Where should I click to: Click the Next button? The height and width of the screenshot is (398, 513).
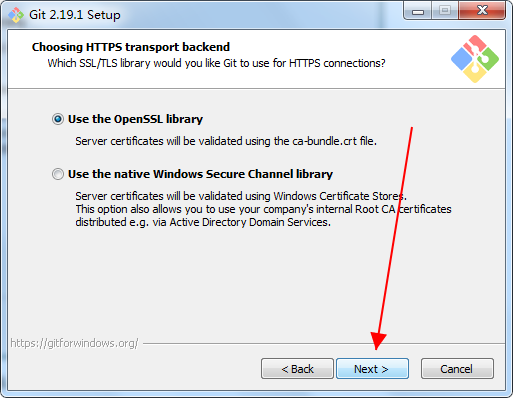[372, 369]
